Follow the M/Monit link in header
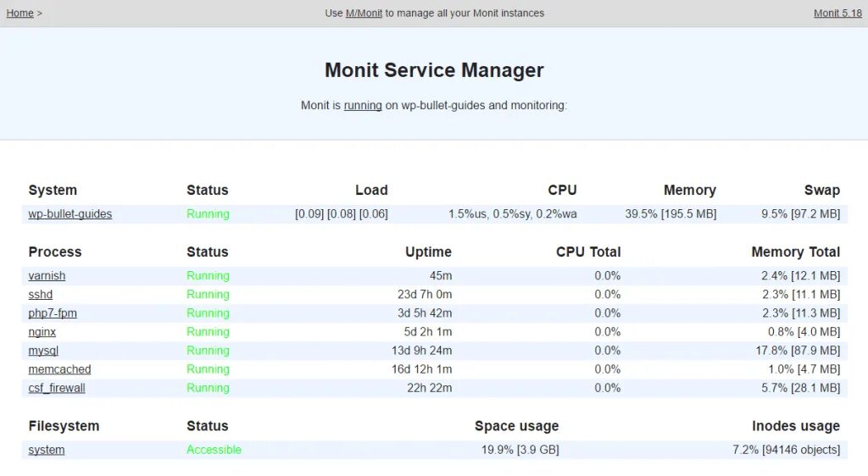The image size is (868, 476). pyautogui.click(x=364, y=13)
